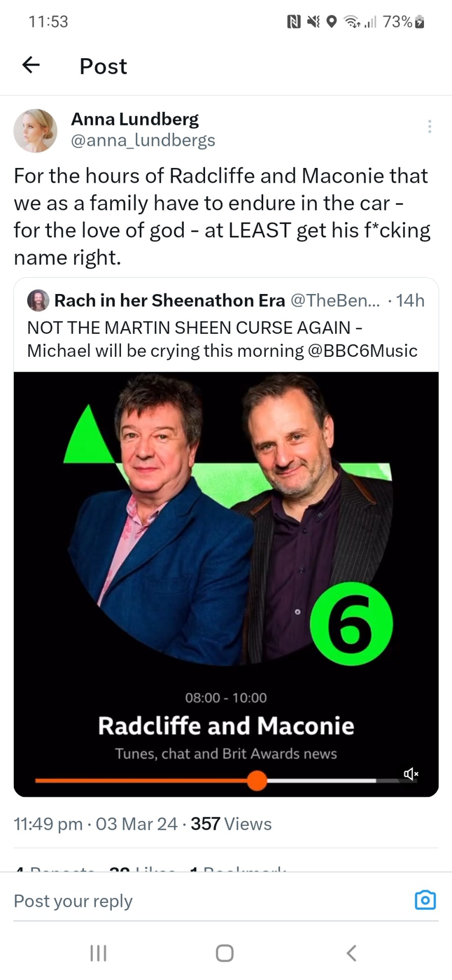Open the three-dot post options menu
The width and height of the screenshot is (452, 980).
pyautogui.click(x=430, y=127)
